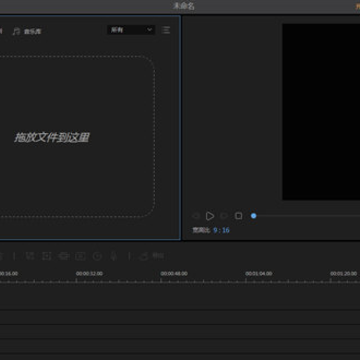The width and height of the screenshot is (360, 360).
Task: Toggle the list view icon beside filter
Action: (166, 30)
